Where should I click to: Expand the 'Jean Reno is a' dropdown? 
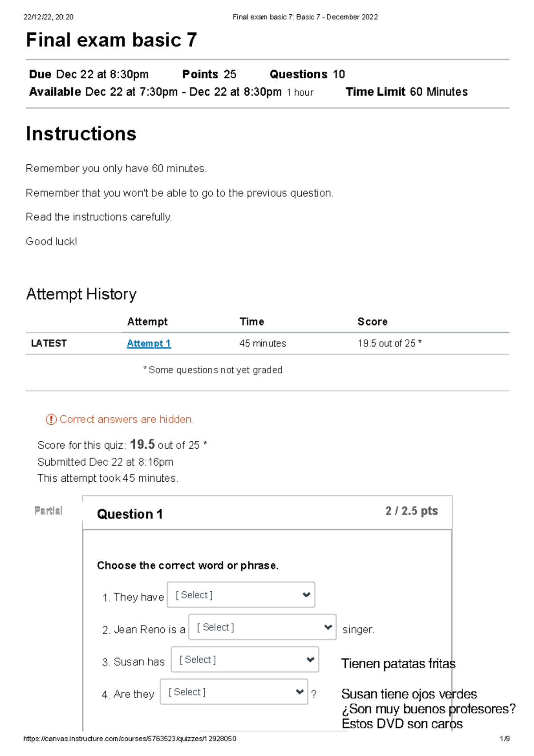click(262, 627)
